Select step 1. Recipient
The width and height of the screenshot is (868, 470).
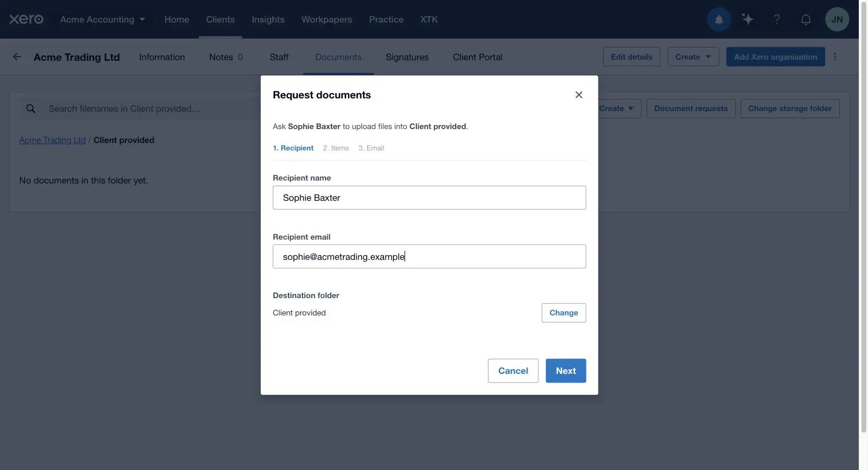tap(293, 148)
